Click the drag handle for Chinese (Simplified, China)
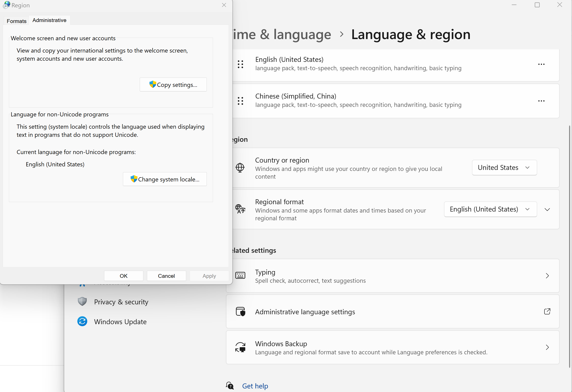The height and width of the screenshot is (392, 572). [x=240, y=101]
